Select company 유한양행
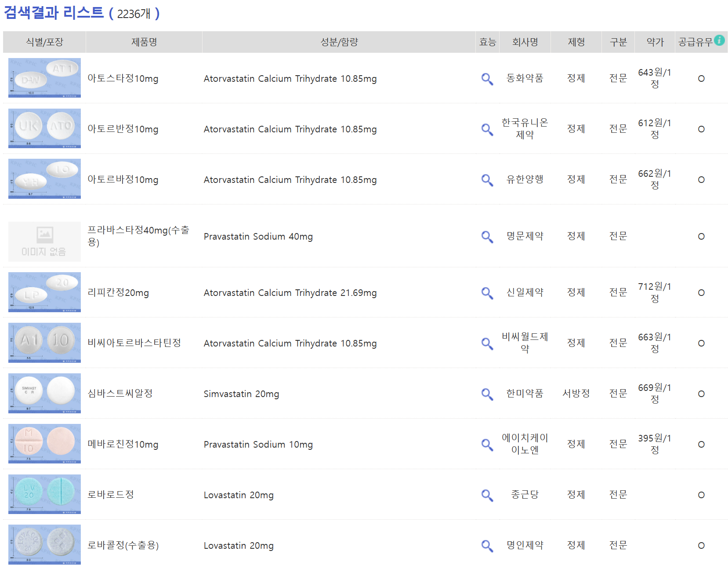 point(525,179)
